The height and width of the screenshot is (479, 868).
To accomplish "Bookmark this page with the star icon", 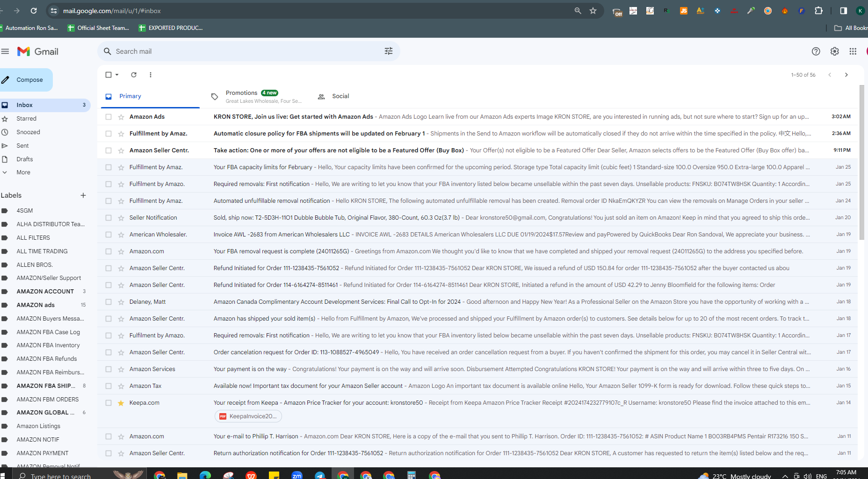I will [x=593, y=11].
